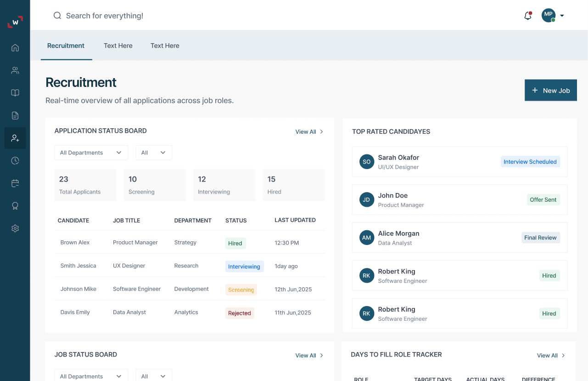Viewport: 588px width, 381px height.
Task: Select the Employees people icon in sidebar
Action: pyautogui.click(x=15, y=70)
